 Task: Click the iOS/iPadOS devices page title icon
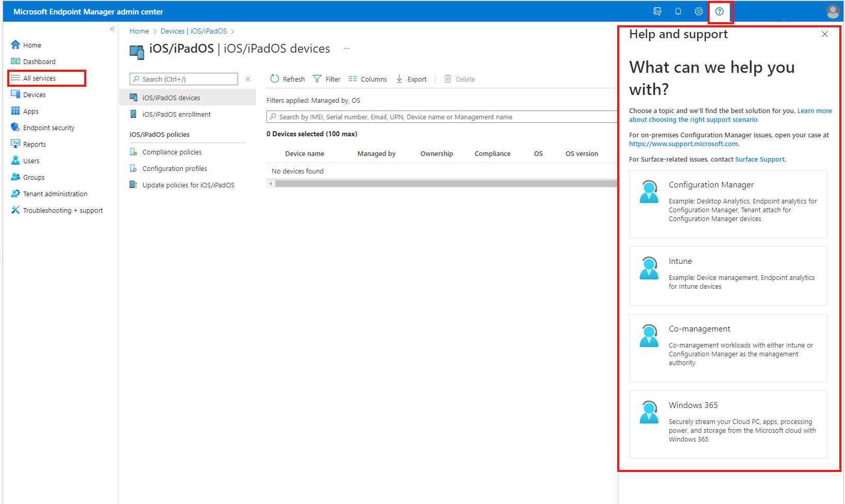coord(137,52)
